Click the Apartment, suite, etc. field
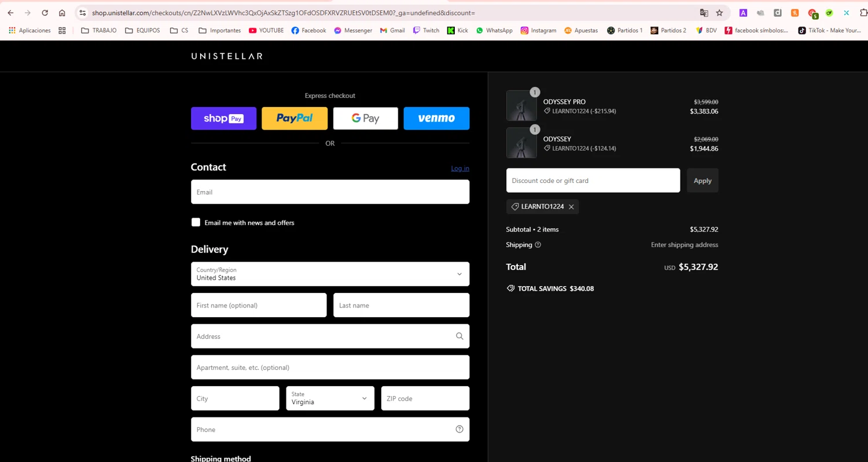The width and height of the screenshot is (868, 462). pos(330,367)
